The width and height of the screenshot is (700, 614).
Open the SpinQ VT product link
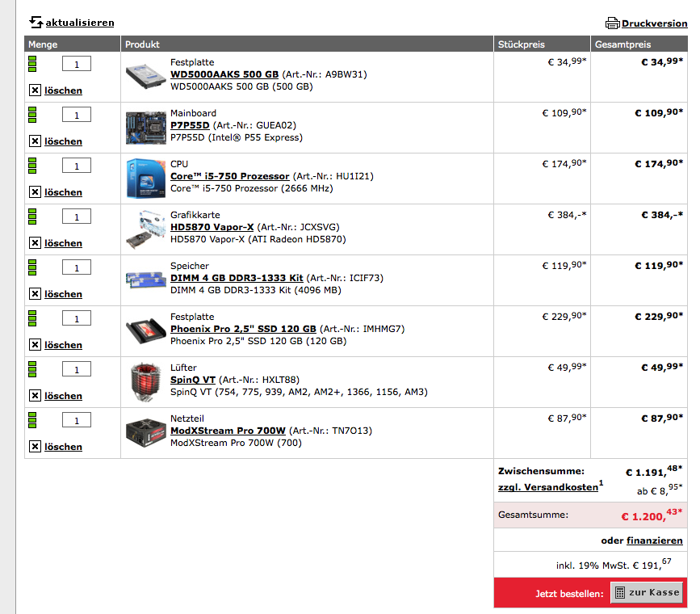[x=193, y=381]
